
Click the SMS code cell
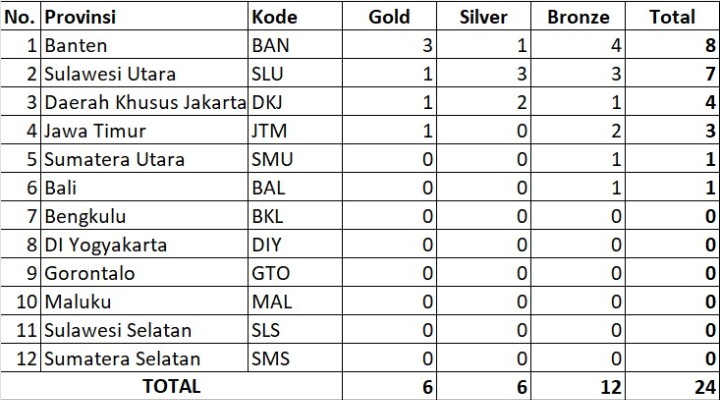pyautogui.click(x=295, y=358)
